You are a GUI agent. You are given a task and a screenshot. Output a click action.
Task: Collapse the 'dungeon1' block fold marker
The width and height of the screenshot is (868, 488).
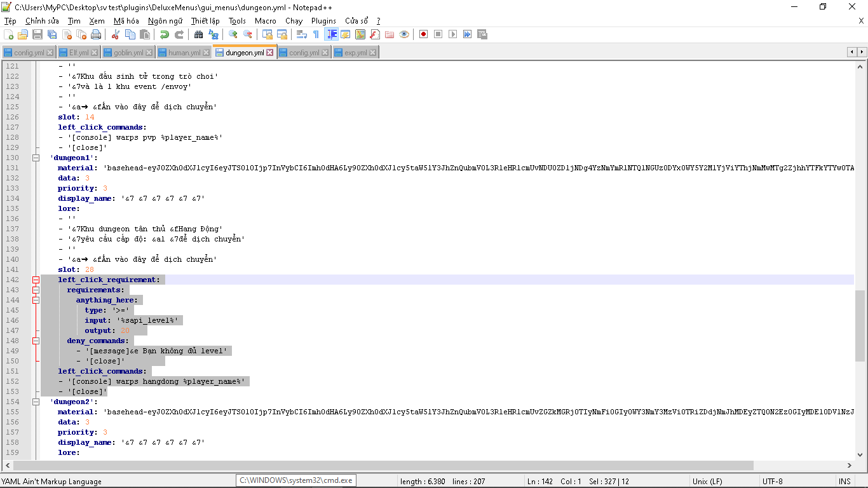coord(36,158)
